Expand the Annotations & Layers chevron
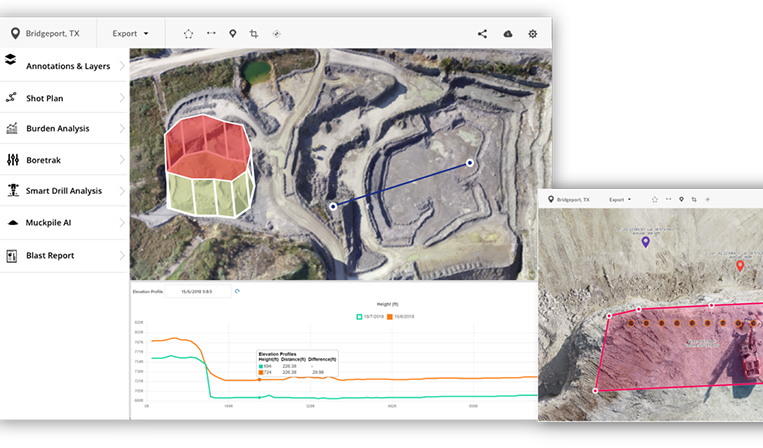 coord(122,66)
